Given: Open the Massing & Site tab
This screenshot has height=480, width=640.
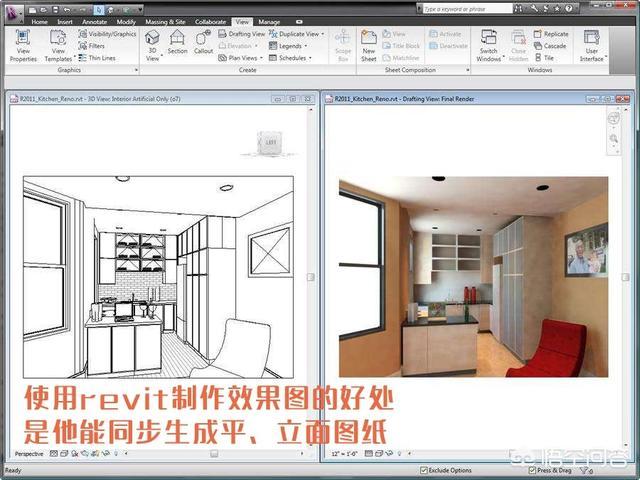Looking at the screenshot, I should click(165, 22).
